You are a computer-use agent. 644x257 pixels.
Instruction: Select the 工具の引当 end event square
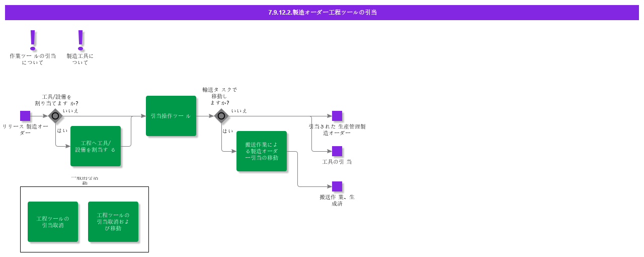tap(337, 151)
